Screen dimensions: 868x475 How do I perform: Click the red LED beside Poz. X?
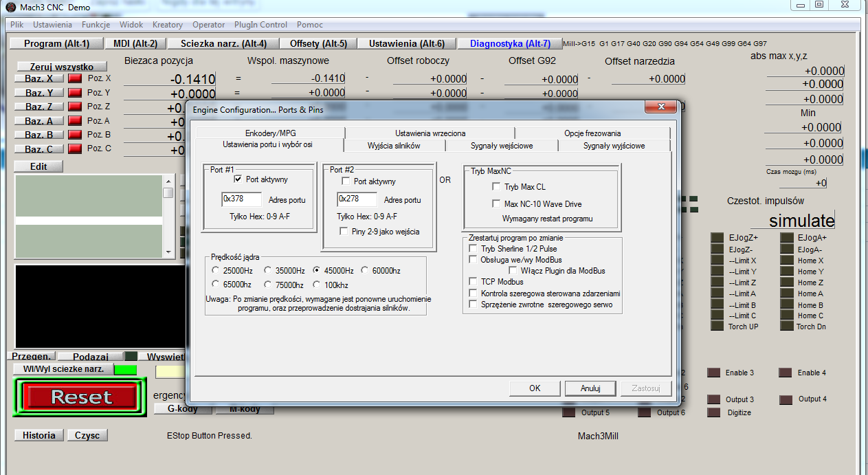[x=75, y=78]
